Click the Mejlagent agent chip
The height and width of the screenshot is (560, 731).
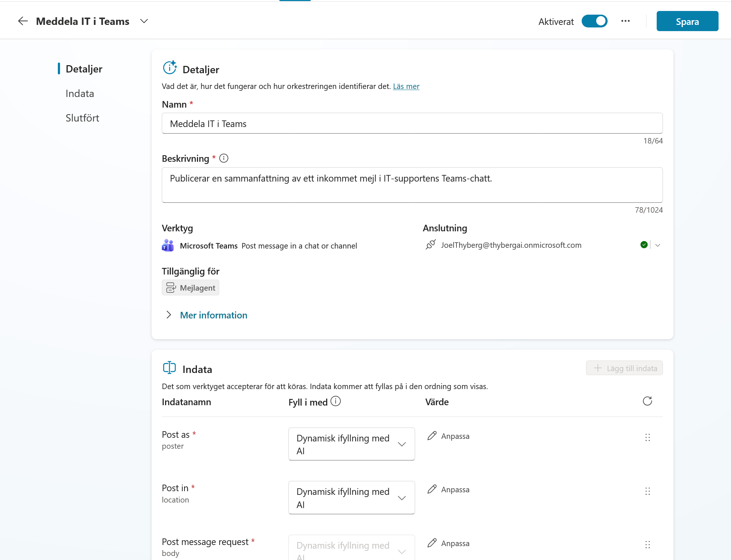(x=190, y=288)
